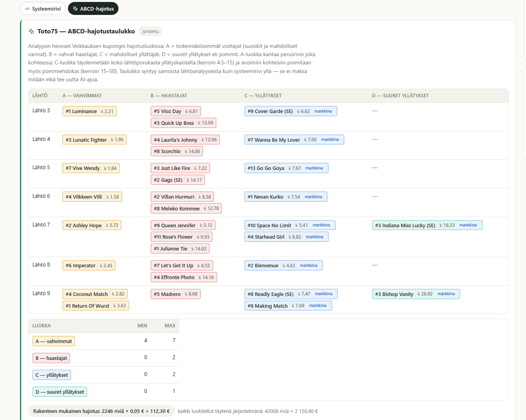Click #4 Laurila's Johnny chip
Screen dimensions: 526x420
(x=185, y=140)
